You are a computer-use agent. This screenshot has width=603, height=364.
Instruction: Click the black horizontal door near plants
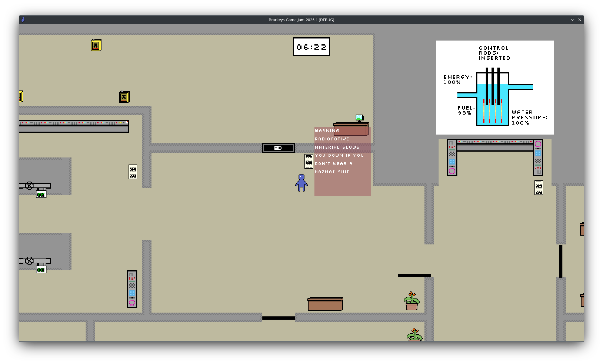tap(414, 276)
